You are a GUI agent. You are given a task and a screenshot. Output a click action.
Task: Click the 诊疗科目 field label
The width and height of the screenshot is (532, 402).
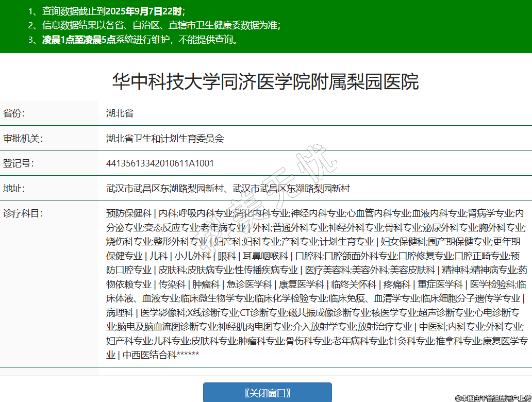pyautogui.click(x=23, y=213)
